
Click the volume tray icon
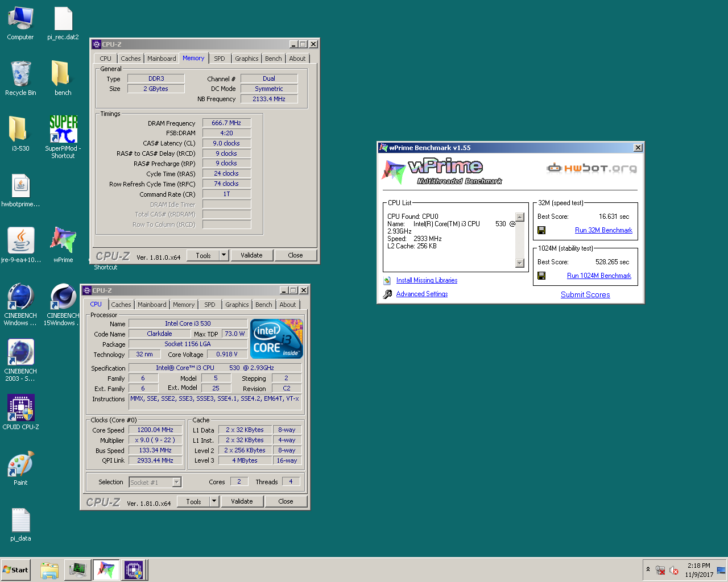pyautogui.click(x=674, y=570)
